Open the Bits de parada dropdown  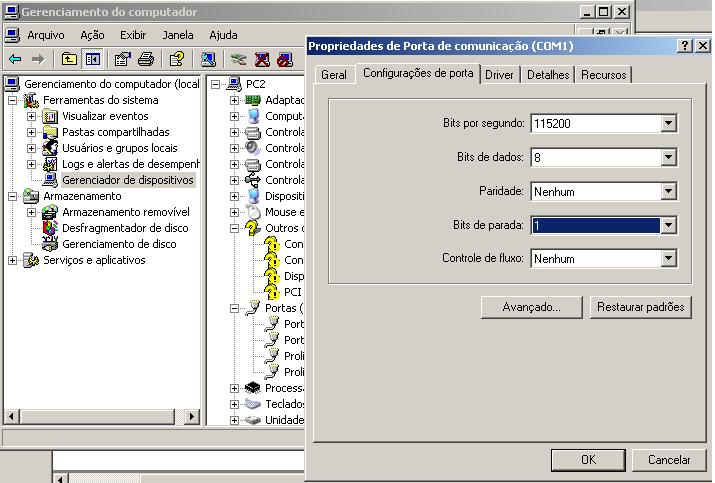pos(668,225)
